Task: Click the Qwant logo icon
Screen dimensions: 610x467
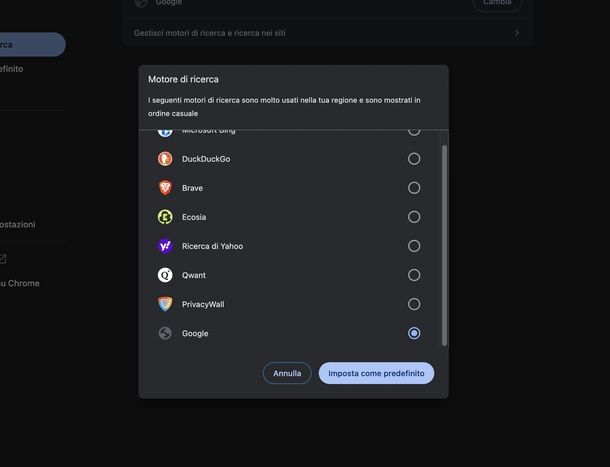Action: [x=165, y=275]
